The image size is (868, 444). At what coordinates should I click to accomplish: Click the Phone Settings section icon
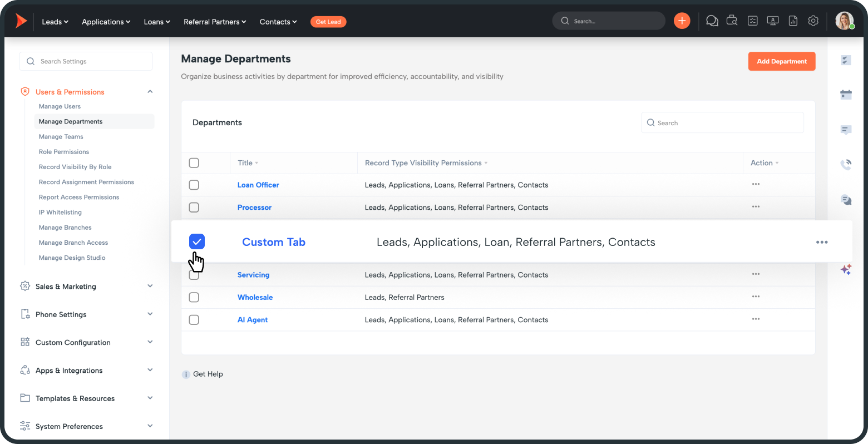(25, 314)
